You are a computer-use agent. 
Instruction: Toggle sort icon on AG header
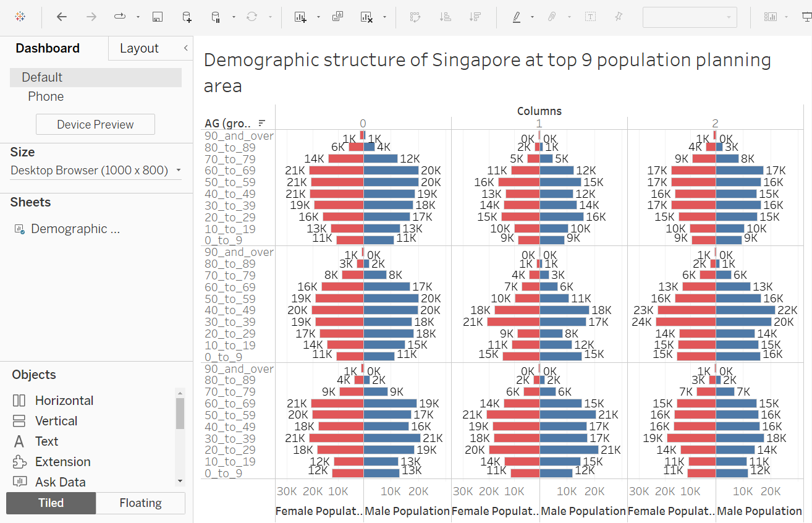(262, 123)
